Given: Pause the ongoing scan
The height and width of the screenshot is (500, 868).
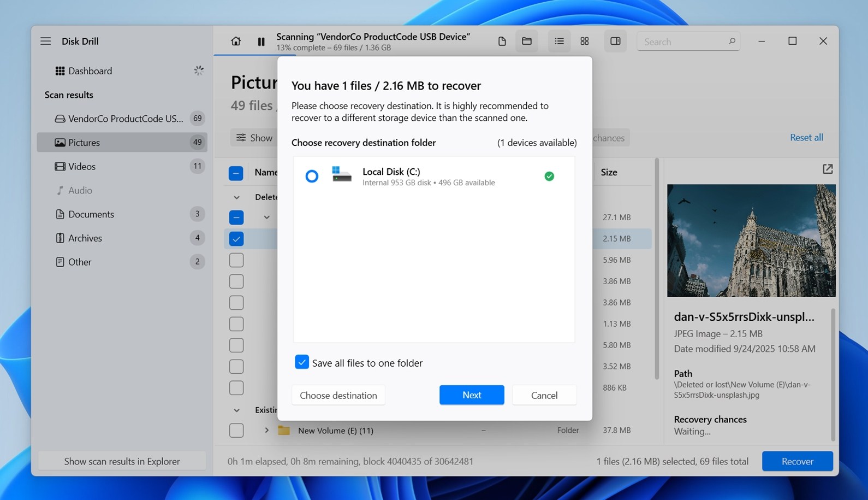Looking at the screenshot, I should pyautogui.click(x=261, y=42).
